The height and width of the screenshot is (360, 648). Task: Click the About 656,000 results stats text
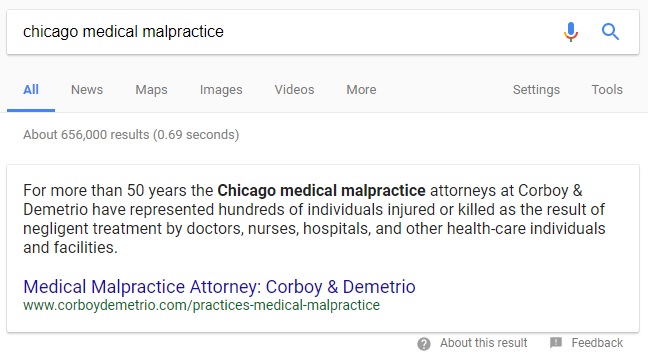131,135
